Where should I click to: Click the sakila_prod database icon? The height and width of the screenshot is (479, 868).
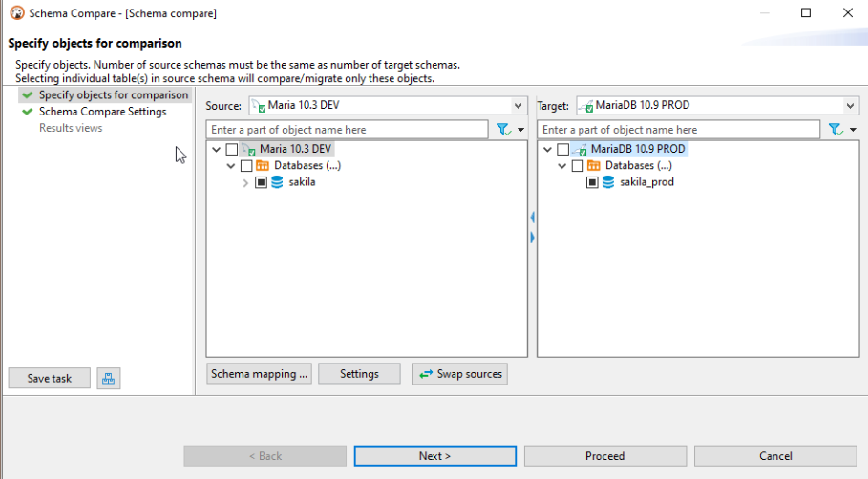point(608,182)
